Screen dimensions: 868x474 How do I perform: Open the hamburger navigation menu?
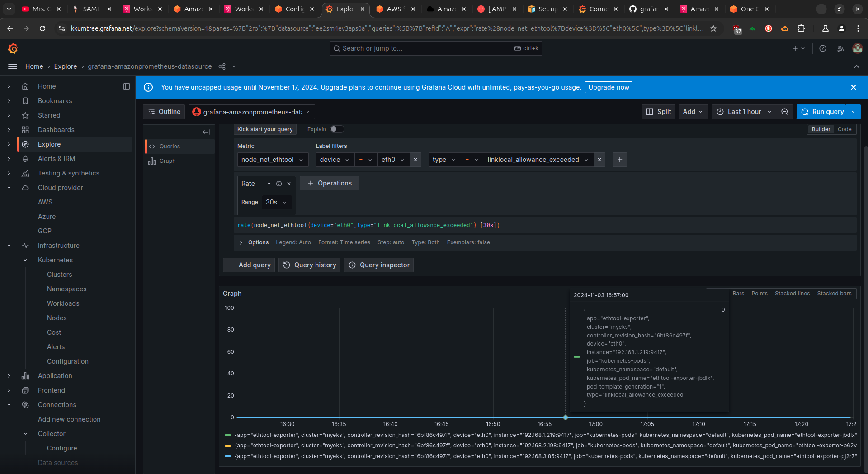pos(13,66)
